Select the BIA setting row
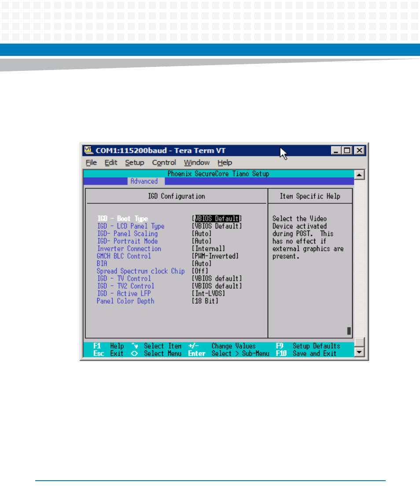420x504 pixels. point(154,264)
